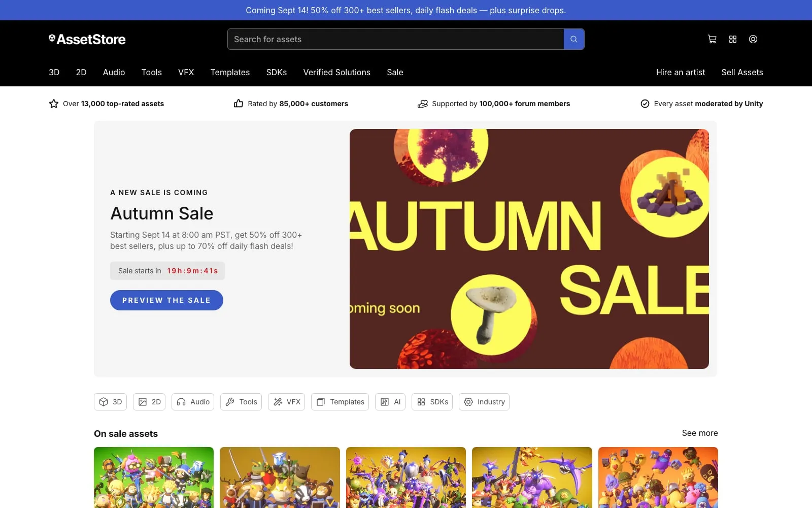The image size is (812, 508).
Task: Click the Preview the Sale button
Action: (166, 300)
